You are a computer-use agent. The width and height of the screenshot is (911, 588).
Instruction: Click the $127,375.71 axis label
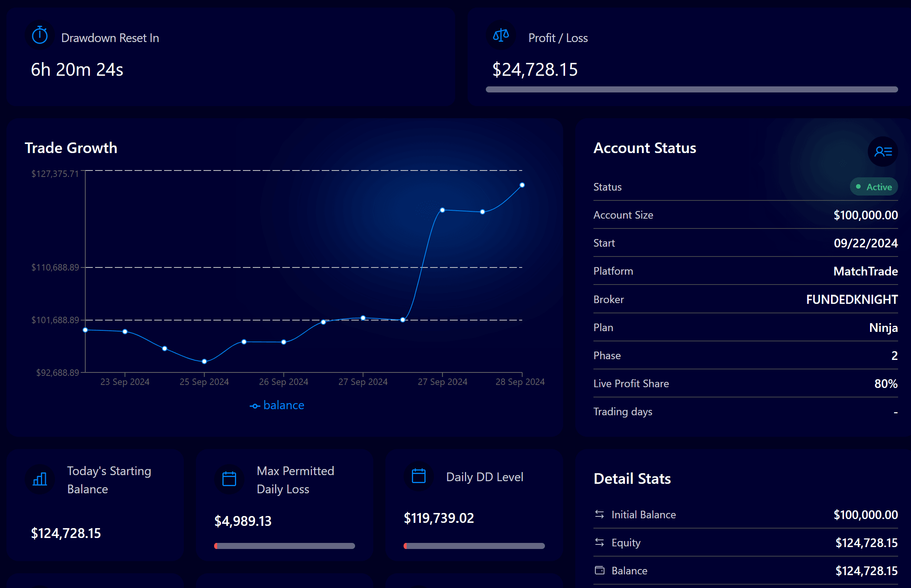point(55,174)
